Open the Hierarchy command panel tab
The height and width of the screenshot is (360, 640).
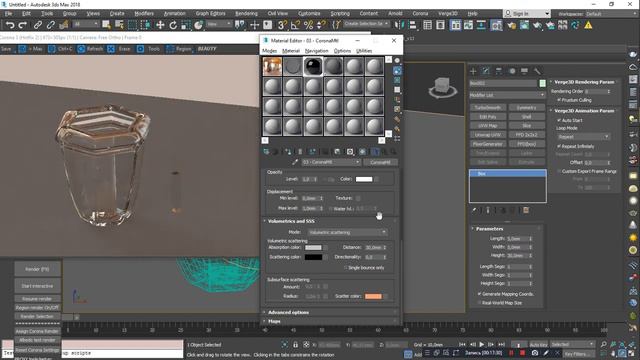tap(499, 71)
